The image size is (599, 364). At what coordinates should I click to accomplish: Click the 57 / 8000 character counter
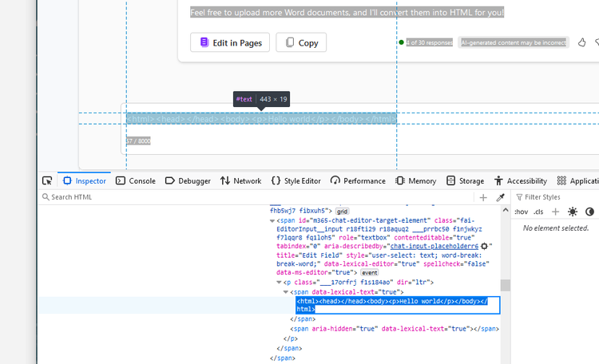(138, 141)
